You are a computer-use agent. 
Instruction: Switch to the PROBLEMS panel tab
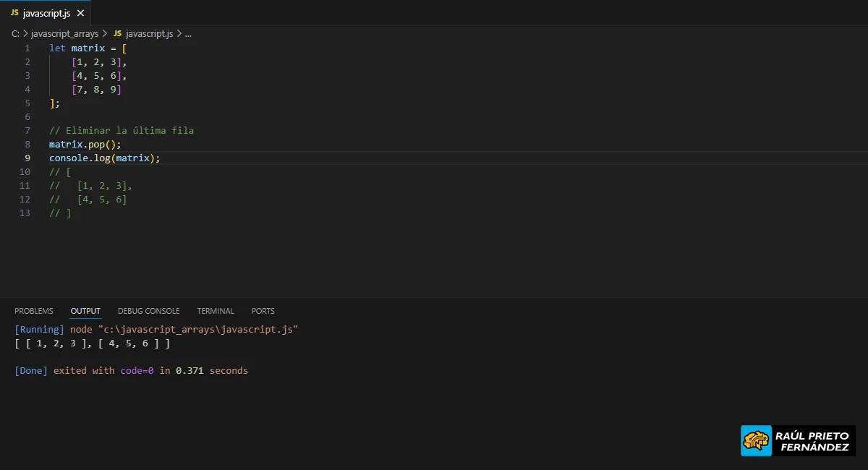(x=33, y=310)
